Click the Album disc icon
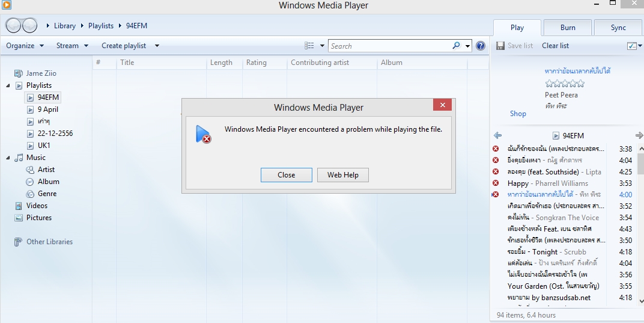 click(x=30, y=182)
